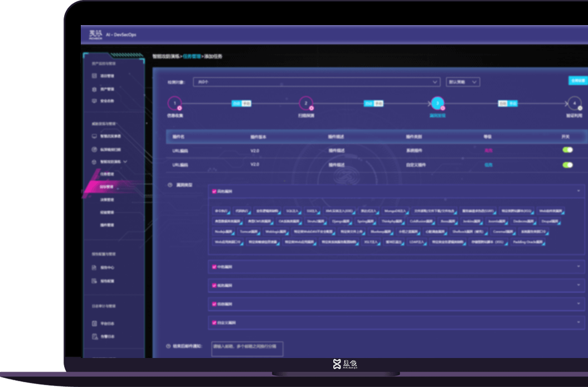Select 决策管理 in the sidebar submenu
588x387 pixels.
(107, 200)
